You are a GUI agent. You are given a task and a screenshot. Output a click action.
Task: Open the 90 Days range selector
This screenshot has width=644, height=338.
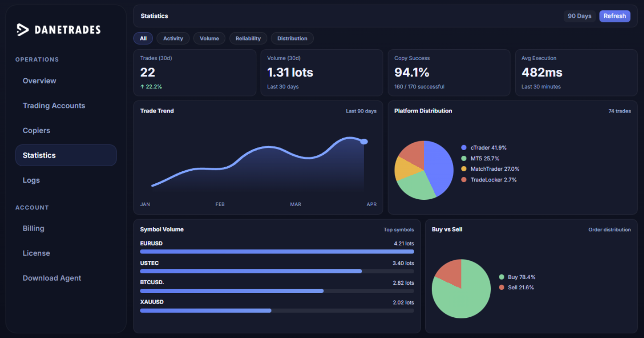pos(579,16)
